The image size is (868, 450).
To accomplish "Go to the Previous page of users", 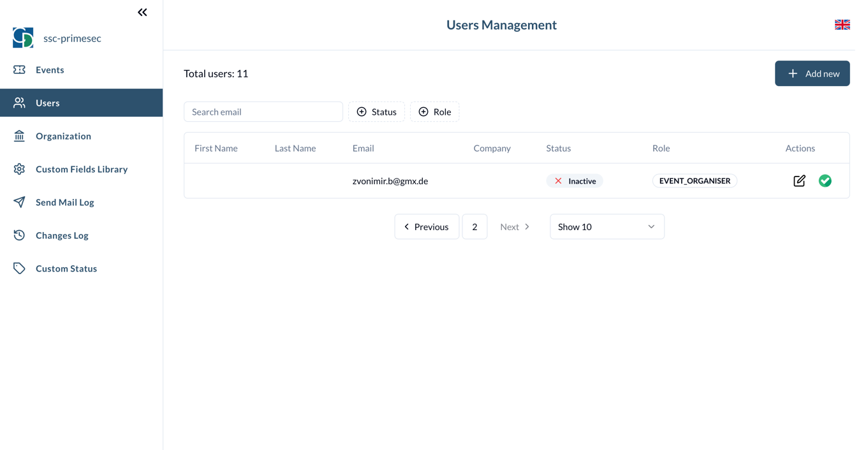I will [x=427, y=226].
